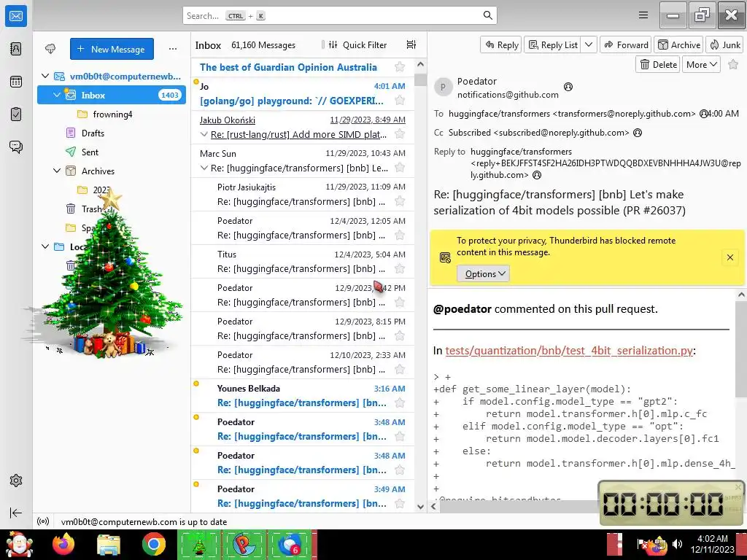747x560 pixels.
Task: Open the Thunderbird hamburger menu
Action: coord(643,15)
